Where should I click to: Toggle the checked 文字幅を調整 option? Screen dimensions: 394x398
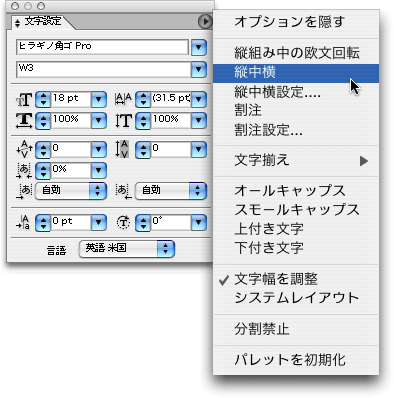point(296,279)
